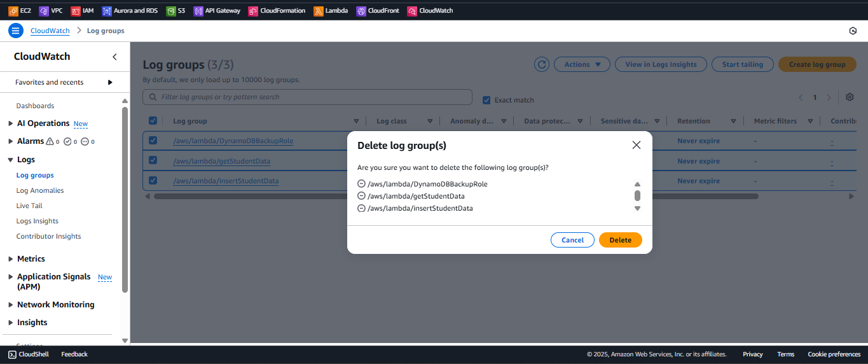
Task: Open Contributor Insights in the sidebar
Action: tap(48, 236)
